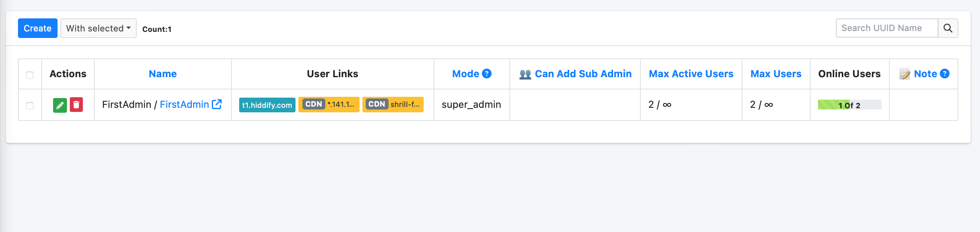Click the Mode help question mark icon
The height and width of the screenshot is (232, 980).
pos(487,74)
